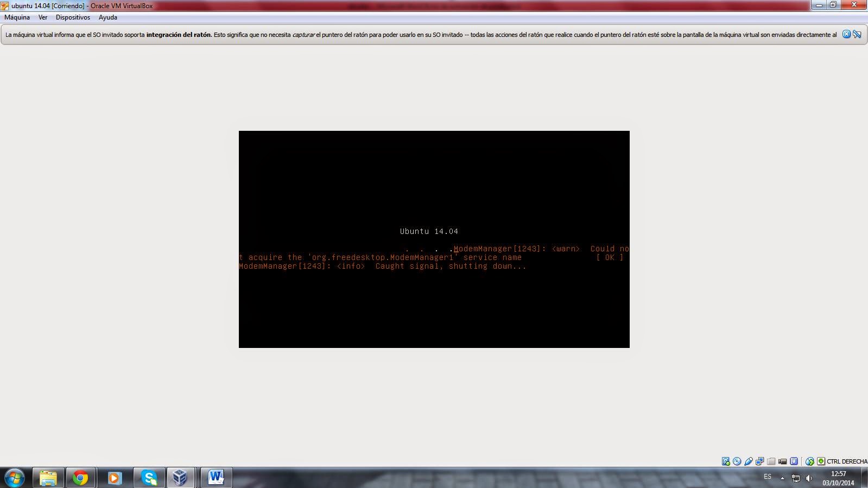868x488 pixels.
Task: Click the USB devices status icon
Action: (749, 461)
